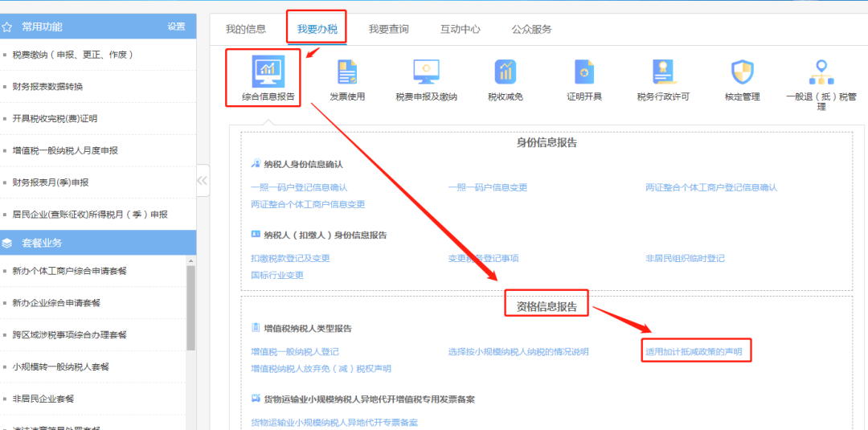Screen dimensions: 868x430
Task: Click the 增值税纳税人类型报告 heading icon
Action: [256, 328]
